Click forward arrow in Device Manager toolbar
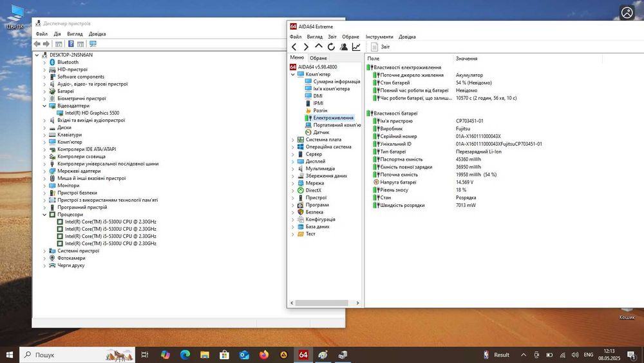Screen dimensions: 644x363 pos(46,44)
